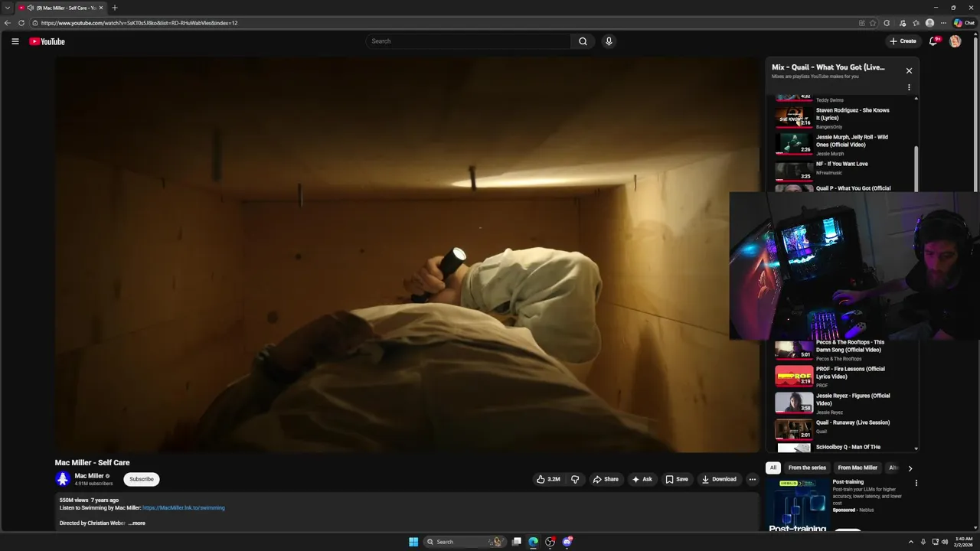Go back with the browser back arrow
The image size is (980, 551).
tap(8, 23)
